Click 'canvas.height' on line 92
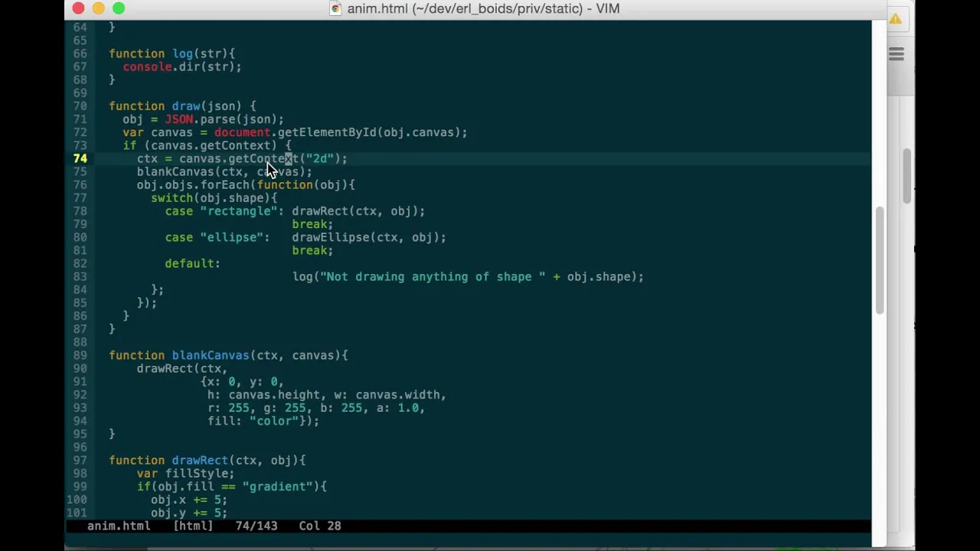This screenshot has height=551, width=980. point(274,395)
